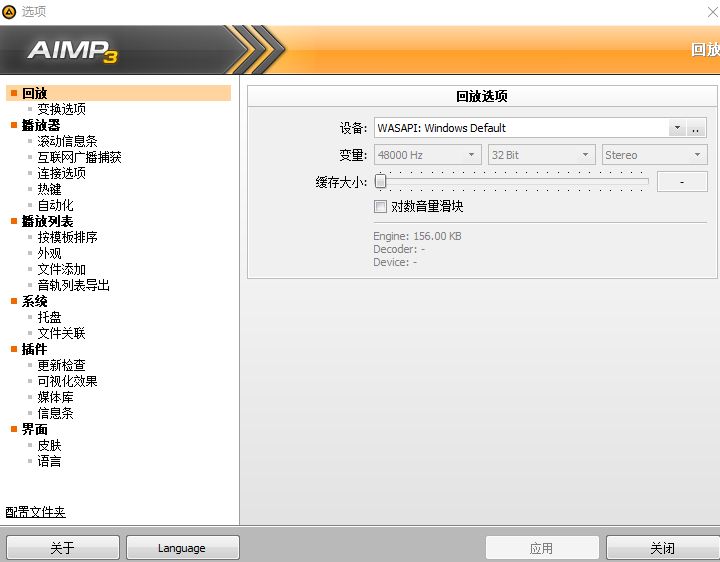Open the 托盘 tray settings

pyautogui.click(x=50, y=317)
